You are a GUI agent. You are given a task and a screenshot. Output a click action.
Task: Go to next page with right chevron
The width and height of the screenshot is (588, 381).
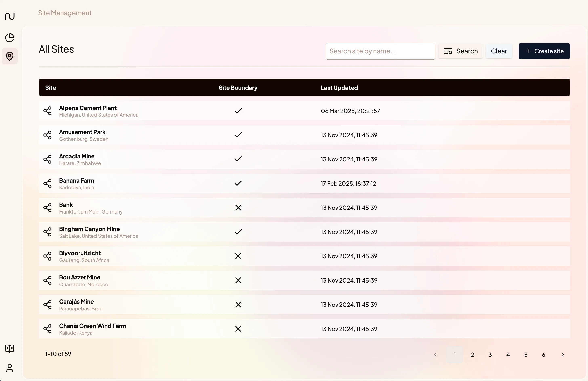tap(563, 355)
